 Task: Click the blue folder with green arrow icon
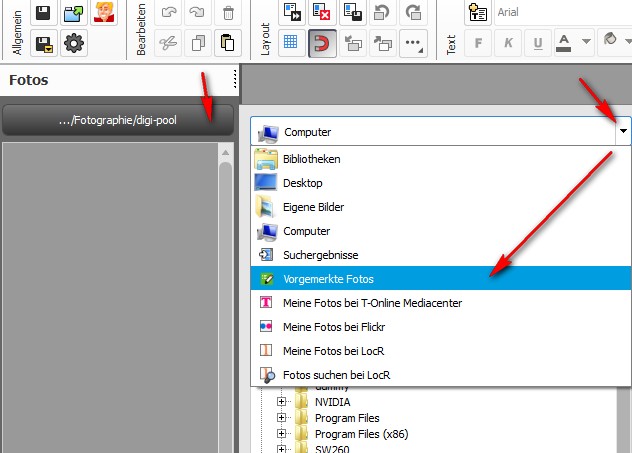[x=73, y=13]
